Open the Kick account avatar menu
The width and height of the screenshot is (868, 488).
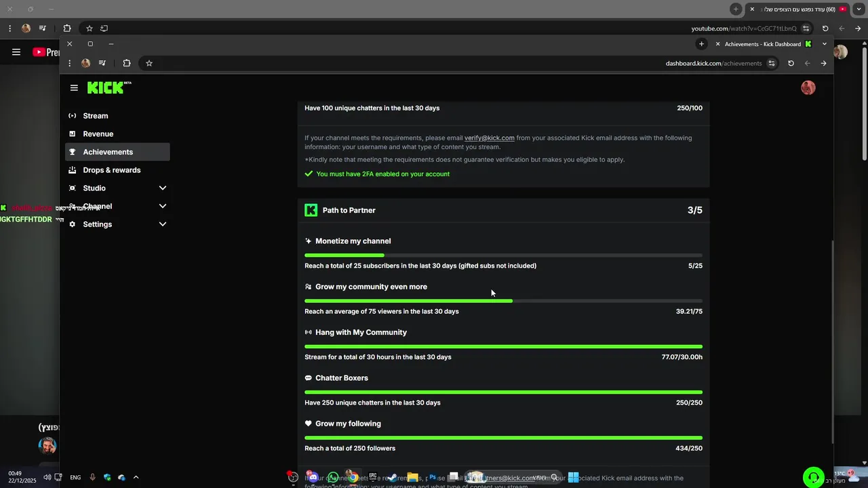point(808,87)
